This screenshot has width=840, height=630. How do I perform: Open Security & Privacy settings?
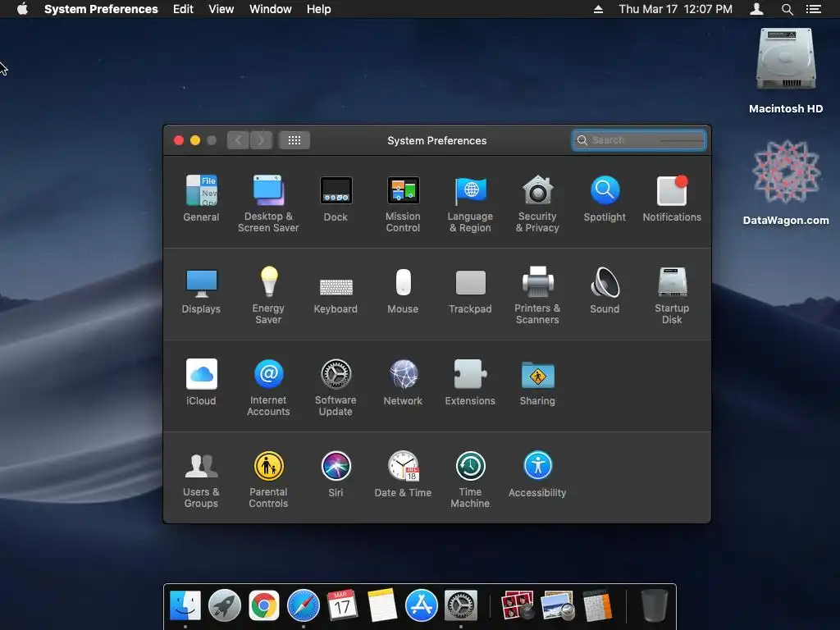coord(537,203)
